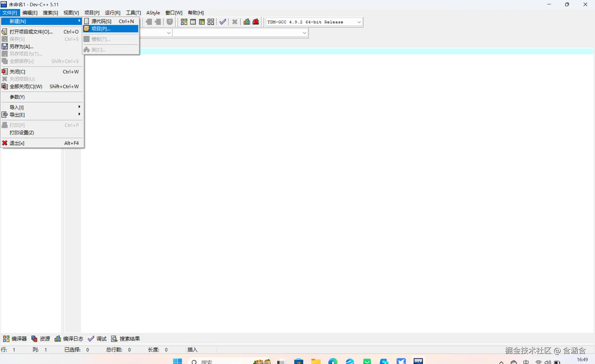Open the 项目[P] menu in the menu bar
The height and width of the screenshot is (364, 595).
92,13
